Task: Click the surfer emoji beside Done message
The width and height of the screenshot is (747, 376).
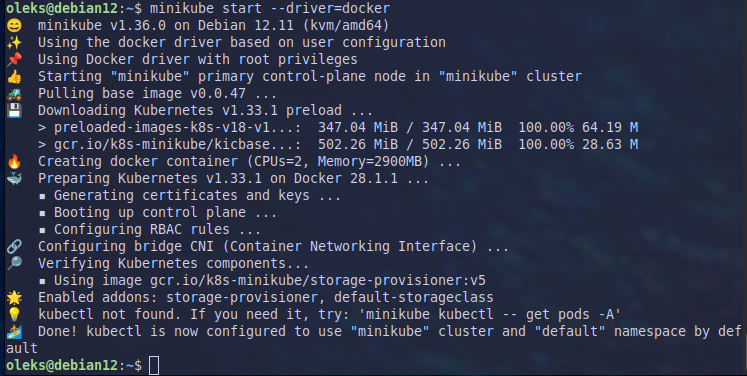Action: 14,332
